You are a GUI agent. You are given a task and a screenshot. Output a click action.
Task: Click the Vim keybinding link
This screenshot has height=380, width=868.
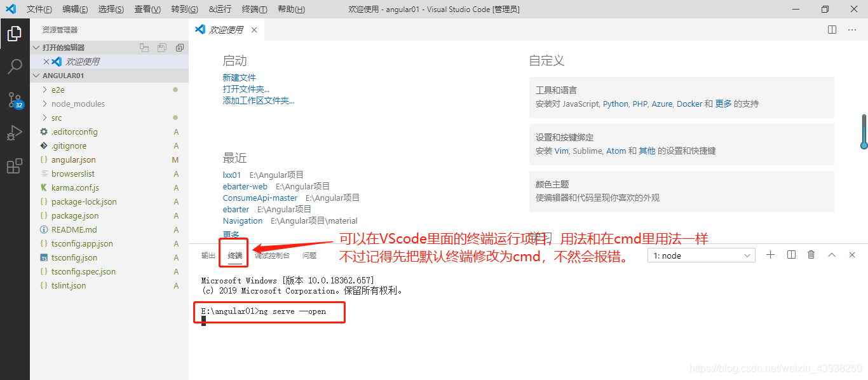click(561, 151)
